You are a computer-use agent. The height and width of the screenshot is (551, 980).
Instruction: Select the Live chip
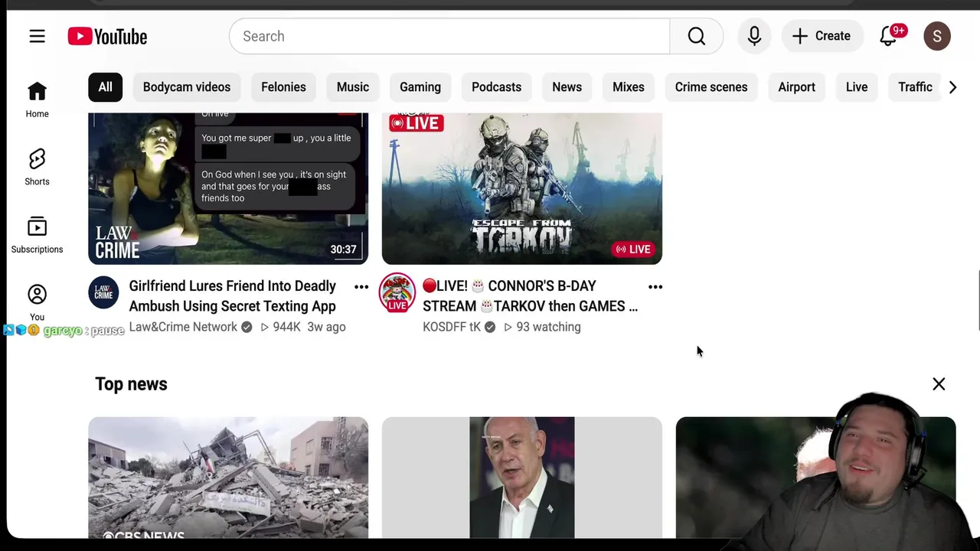pos(857,87)
